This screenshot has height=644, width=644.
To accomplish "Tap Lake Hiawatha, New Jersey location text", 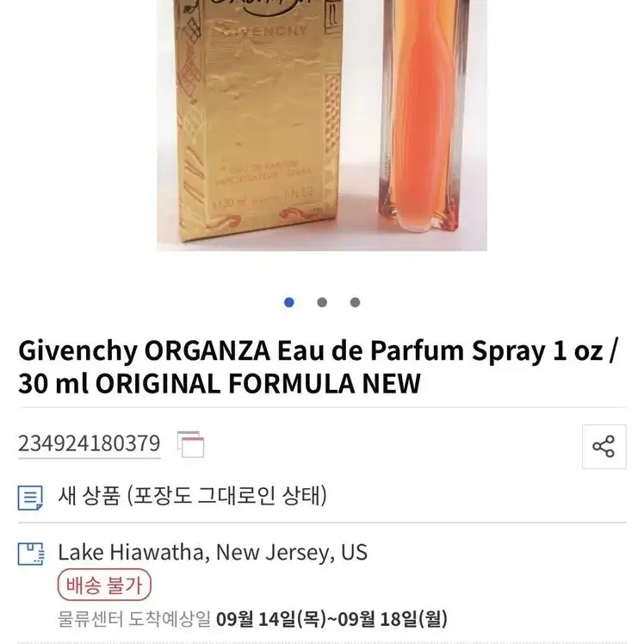I will point(213,552).
